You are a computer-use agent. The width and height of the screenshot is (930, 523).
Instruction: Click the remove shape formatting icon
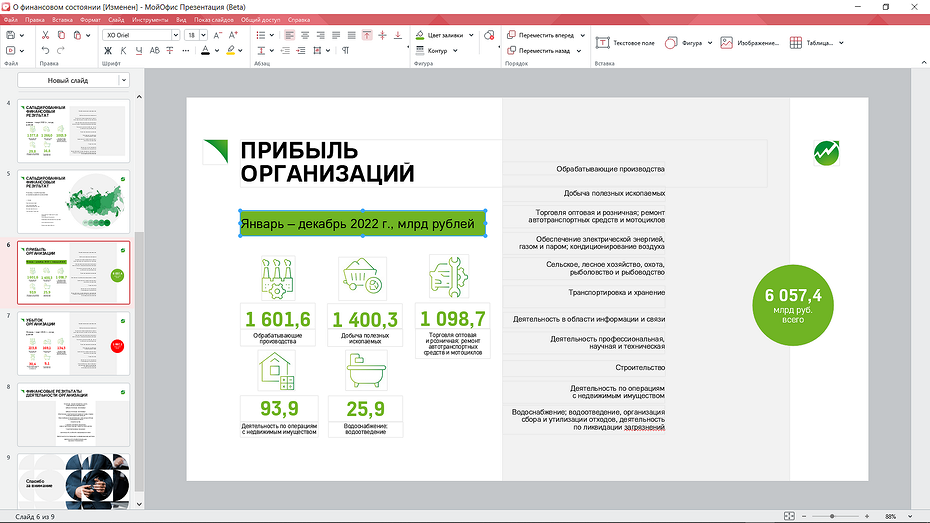point(489,36)
